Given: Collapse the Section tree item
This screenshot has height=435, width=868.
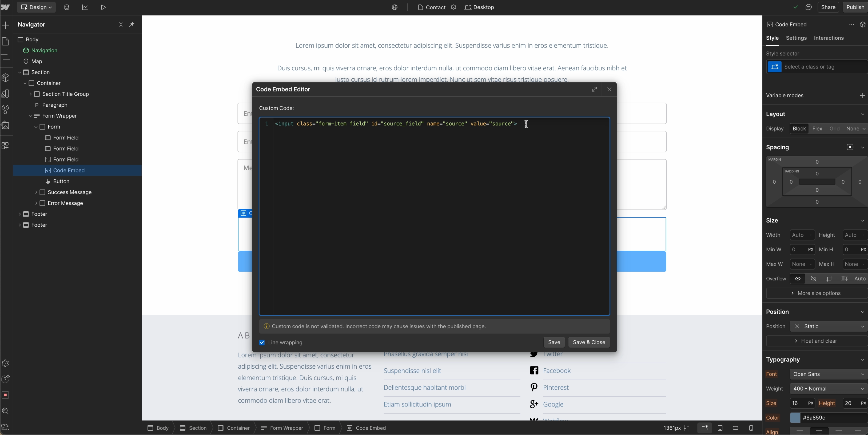Looking at the screenshot, I should coord(19,72).
